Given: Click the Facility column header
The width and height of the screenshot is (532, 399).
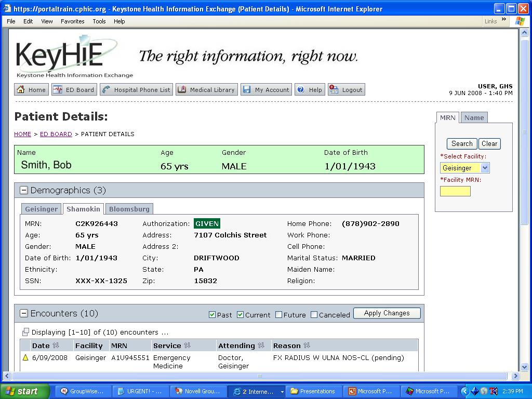Looking at the screenshot, I should pos(89,345).
